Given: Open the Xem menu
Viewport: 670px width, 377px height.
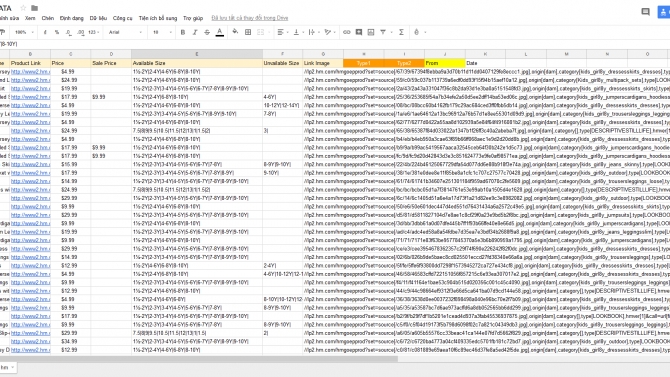Looking at the screenshot, I should coord(30,18).
